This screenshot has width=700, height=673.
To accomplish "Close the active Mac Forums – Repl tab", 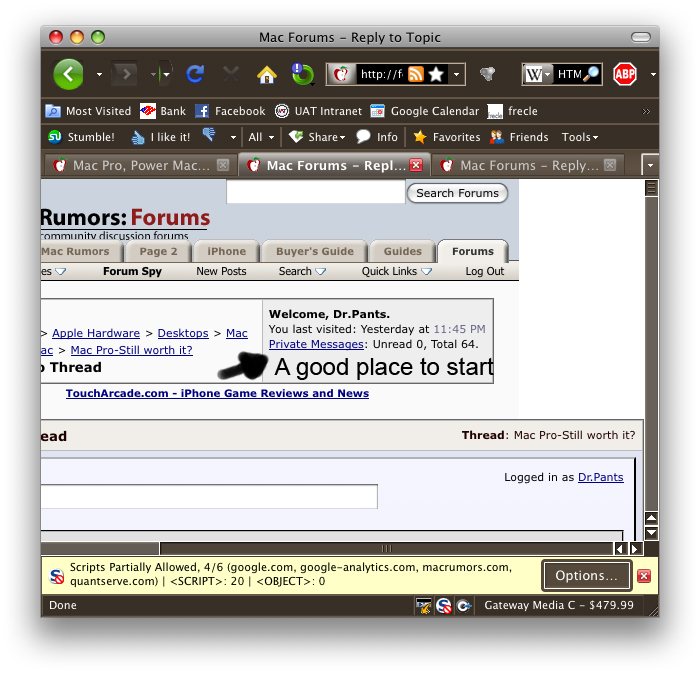I will [x=416, y=165].
